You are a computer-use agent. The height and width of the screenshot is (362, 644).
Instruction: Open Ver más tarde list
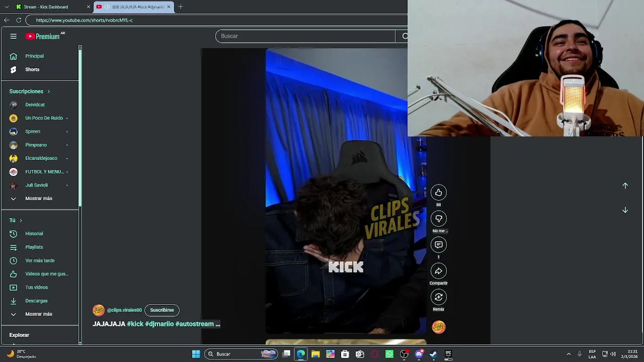40,260
